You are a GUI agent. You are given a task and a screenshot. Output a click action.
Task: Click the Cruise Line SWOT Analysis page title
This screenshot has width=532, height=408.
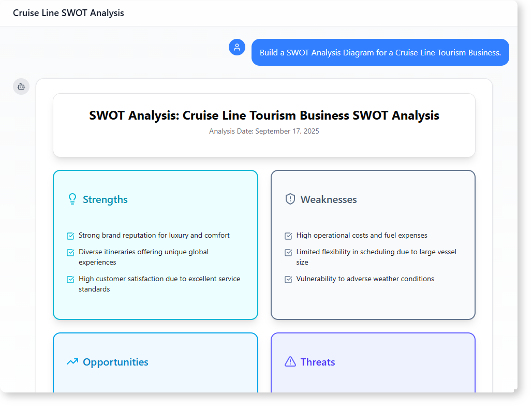point(68,13)
